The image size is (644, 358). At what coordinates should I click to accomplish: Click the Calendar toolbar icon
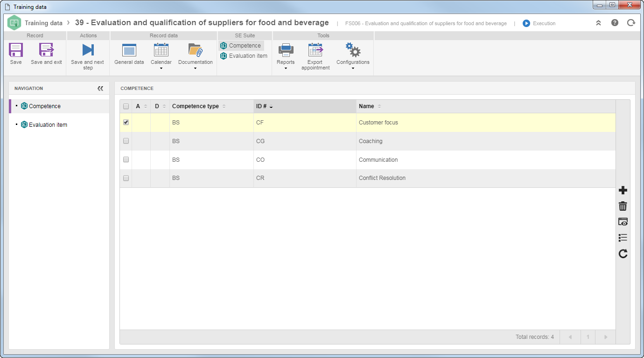(x=161, y=50)
